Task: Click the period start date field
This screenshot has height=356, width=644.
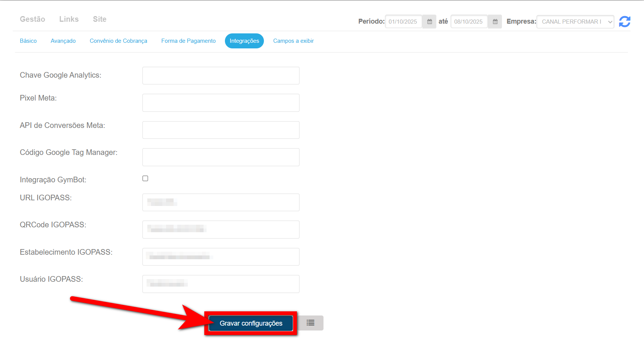Action: click(x=403, y=22)
